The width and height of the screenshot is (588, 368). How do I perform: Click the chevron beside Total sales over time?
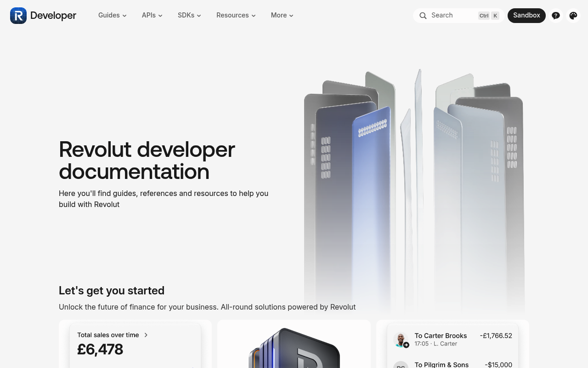coord(146,335)
